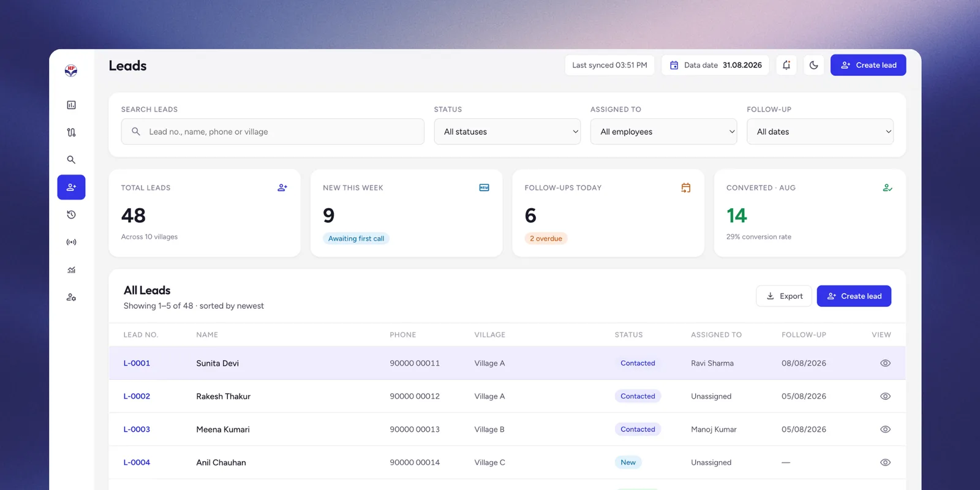Click New status of Anil Chauhan

pyautogui.click(x=628, y=462)
